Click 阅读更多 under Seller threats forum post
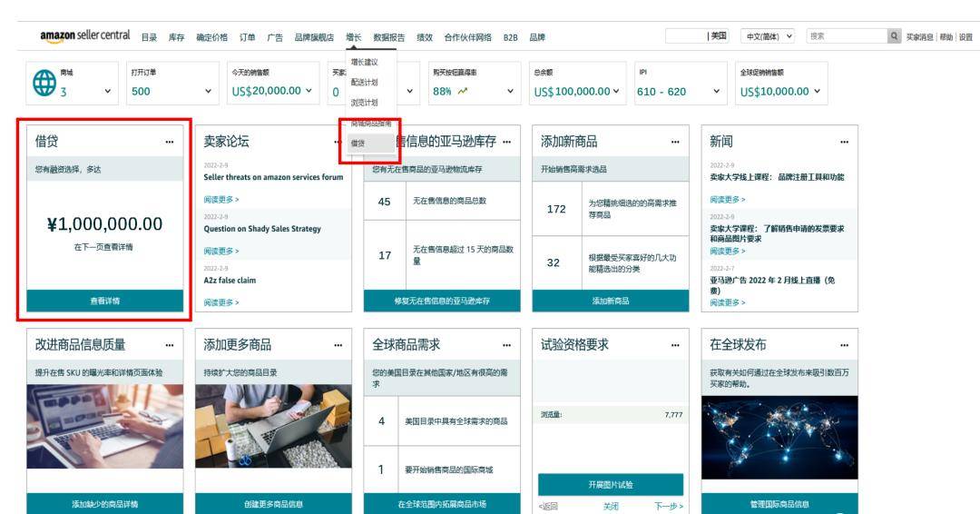The width and height of the screenshot is (980, 514). (221, 200)
